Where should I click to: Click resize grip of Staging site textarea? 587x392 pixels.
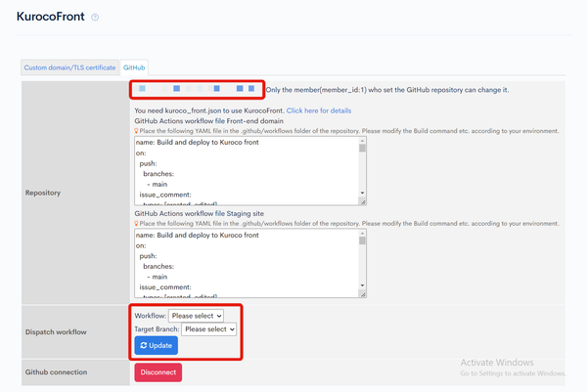point(363,295)
